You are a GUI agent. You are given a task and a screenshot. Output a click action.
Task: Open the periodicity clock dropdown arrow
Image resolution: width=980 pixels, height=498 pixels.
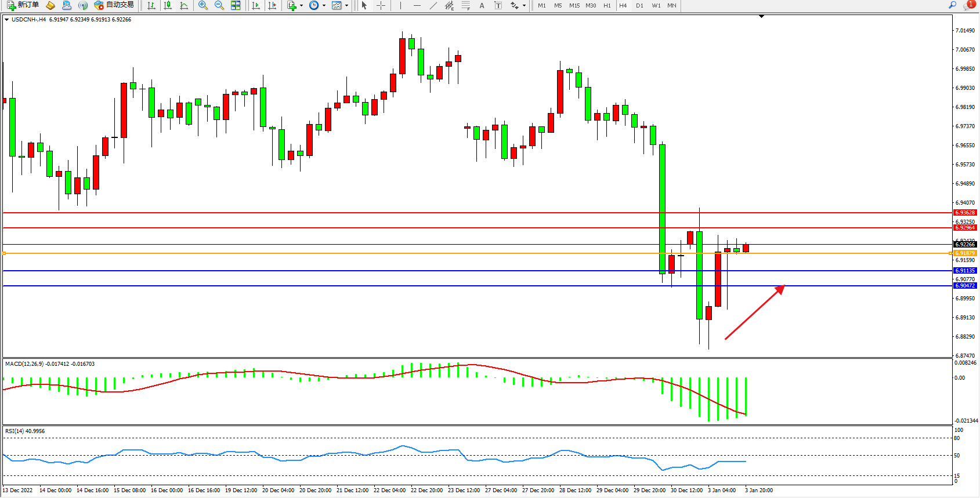323,6
